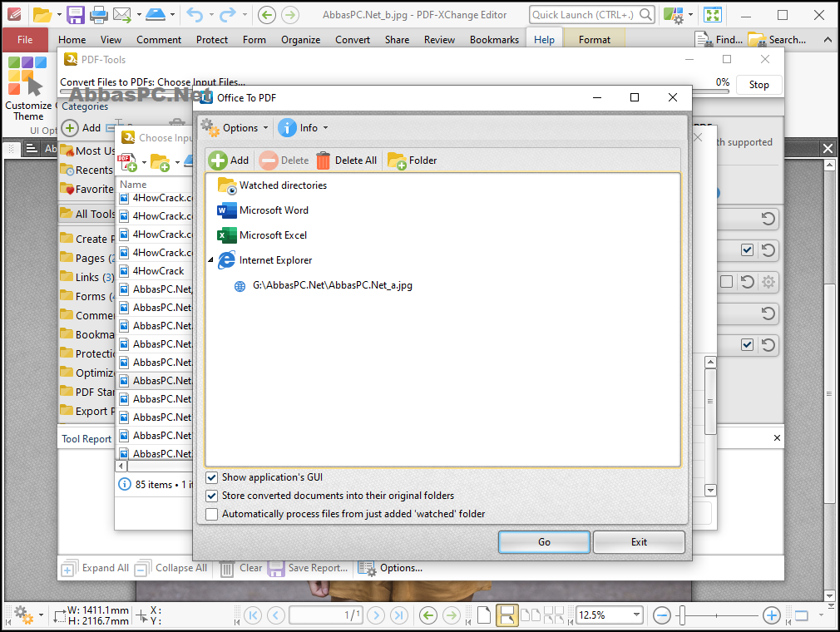Open the zoom level 12.5% combo box

click(x=609, y=615)
